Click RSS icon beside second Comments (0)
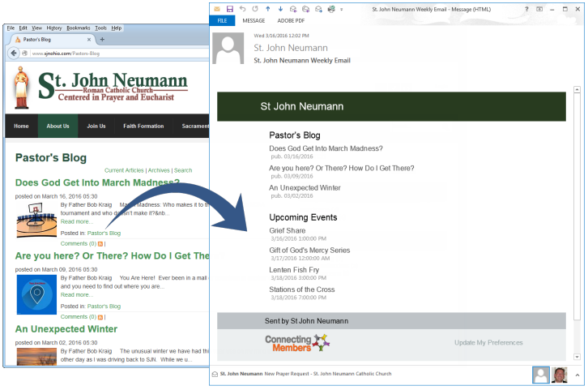 (100, 317)
